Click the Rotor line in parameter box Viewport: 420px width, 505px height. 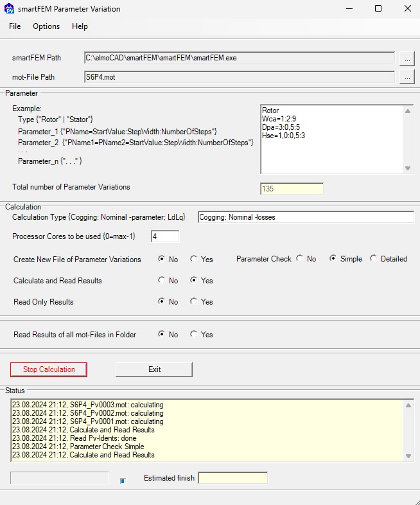pos(270,111)
